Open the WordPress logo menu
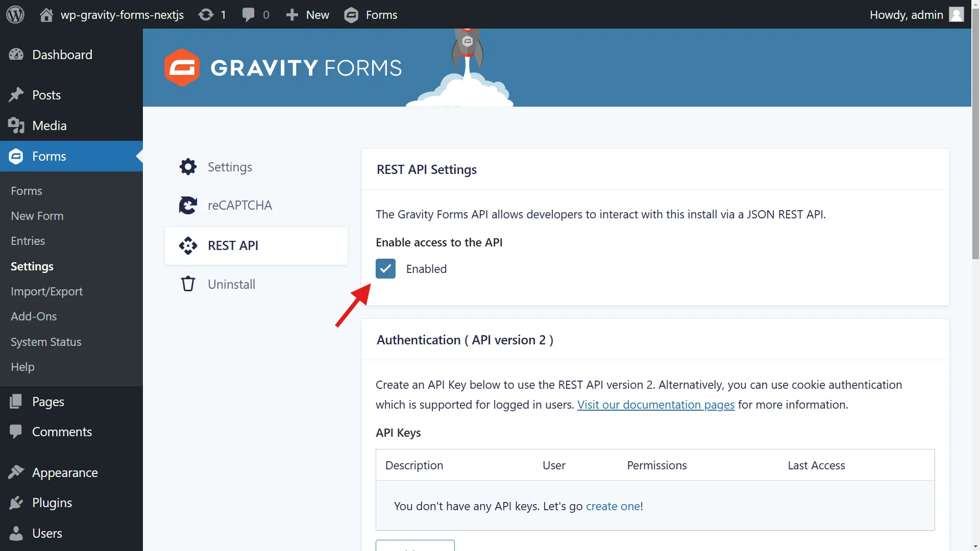 pos(15,14)
